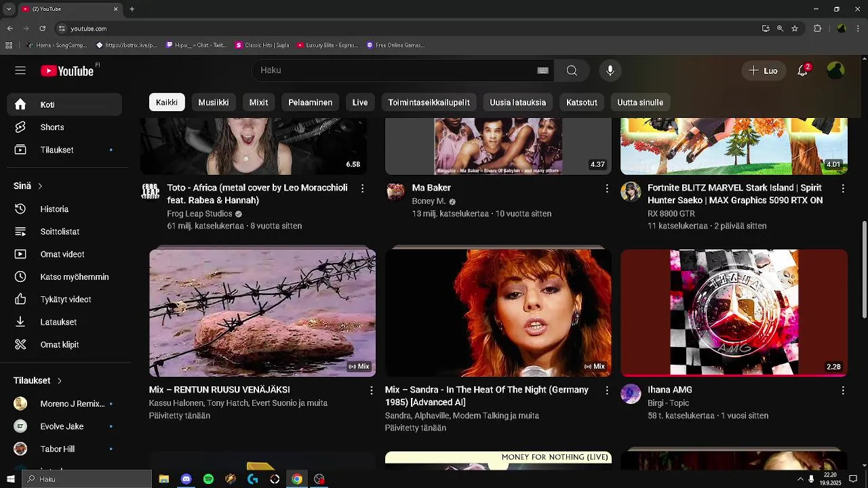
Task: Open options for Toto - Africa video
Action: (x=363, y=188)
